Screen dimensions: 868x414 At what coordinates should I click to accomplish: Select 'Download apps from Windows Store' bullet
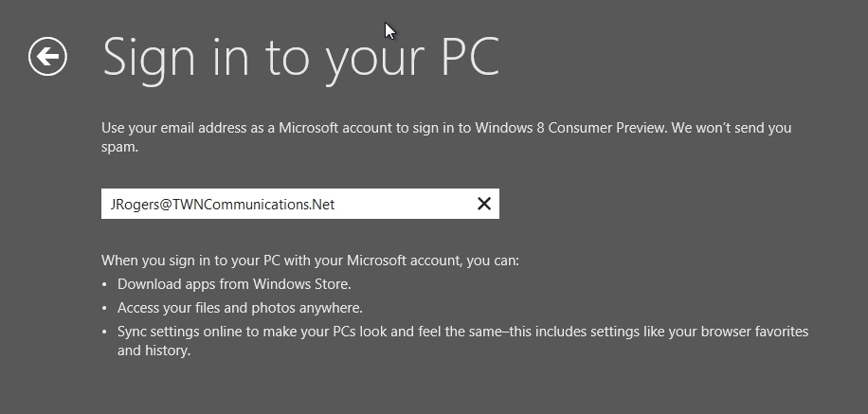[234, 284]
